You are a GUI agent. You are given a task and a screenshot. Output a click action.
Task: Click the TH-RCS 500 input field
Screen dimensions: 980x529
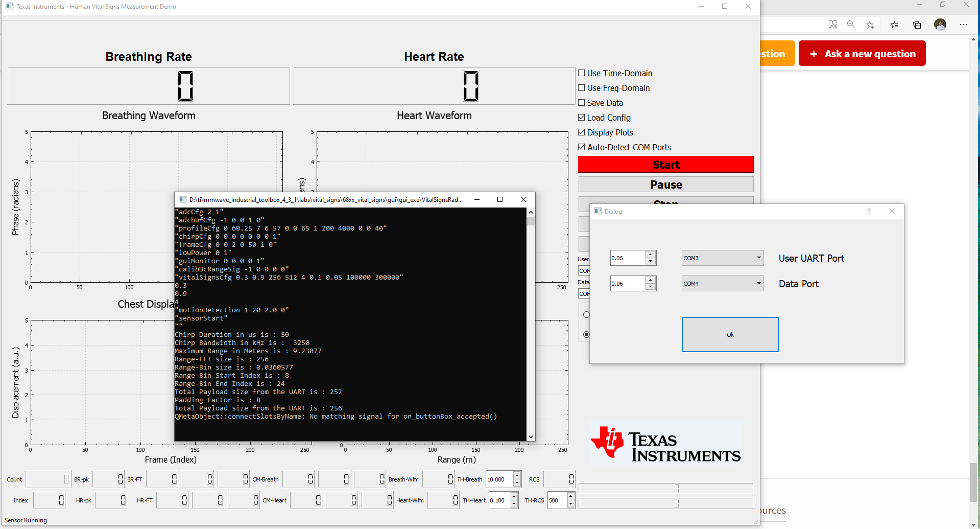coord(557,500)
